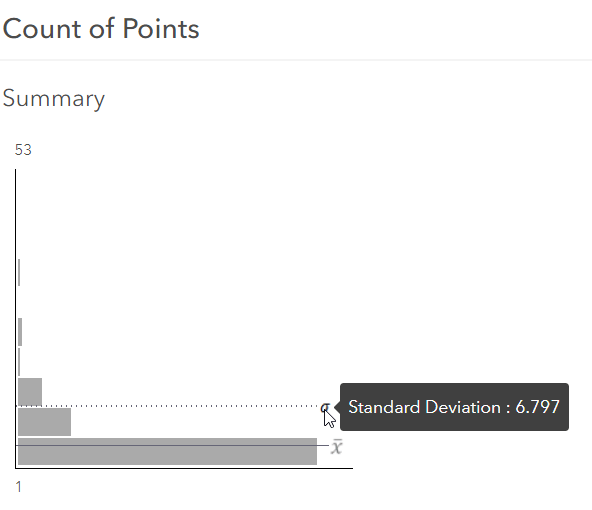Screen dimensions: 592x510
Task: Select the histogram bar just below the dotted line
Action: click(x=44, y=422)
